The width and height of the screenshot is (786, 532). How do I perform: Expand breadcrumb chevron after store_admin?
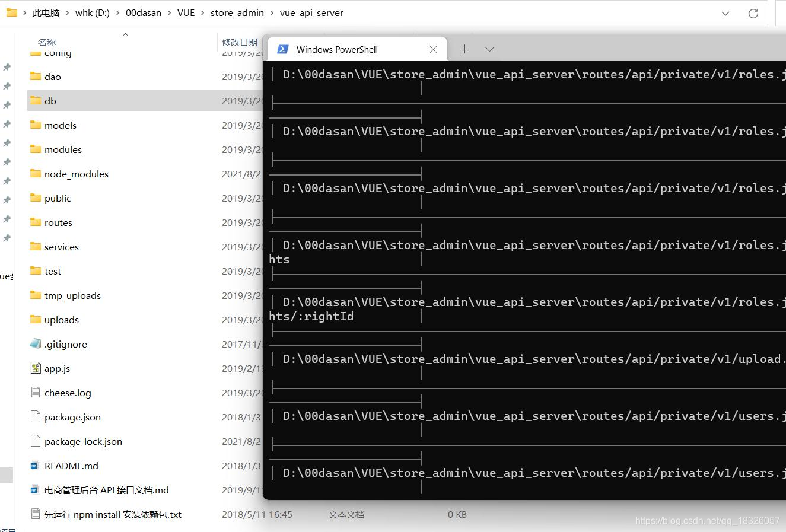[x=272, y=13]
